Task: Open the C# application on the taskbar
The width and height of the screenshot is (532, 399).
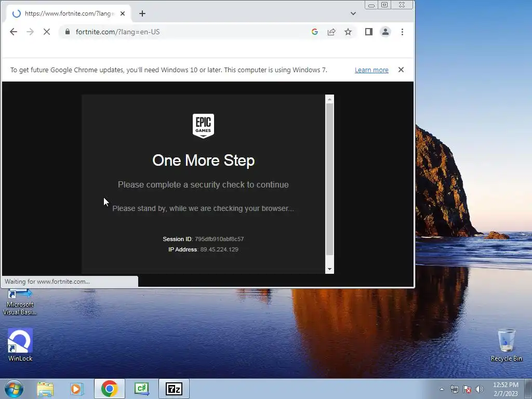Action: coord(141,389)
